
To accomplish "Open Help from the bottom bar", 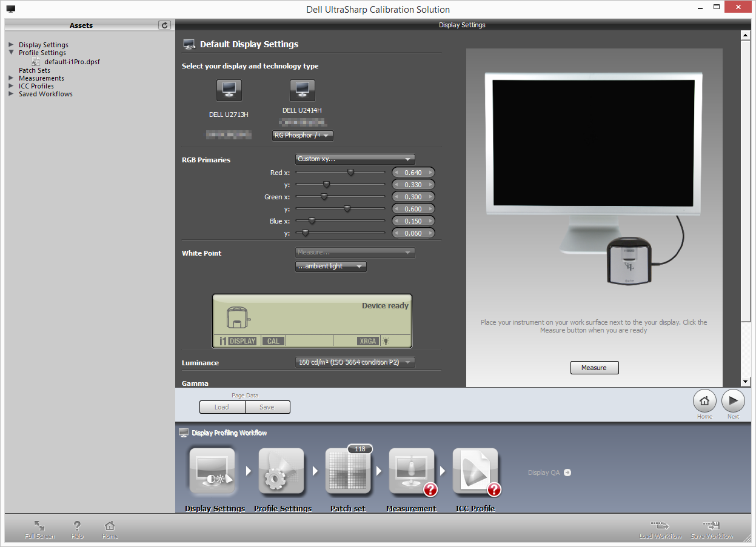I will coord(77,526).
